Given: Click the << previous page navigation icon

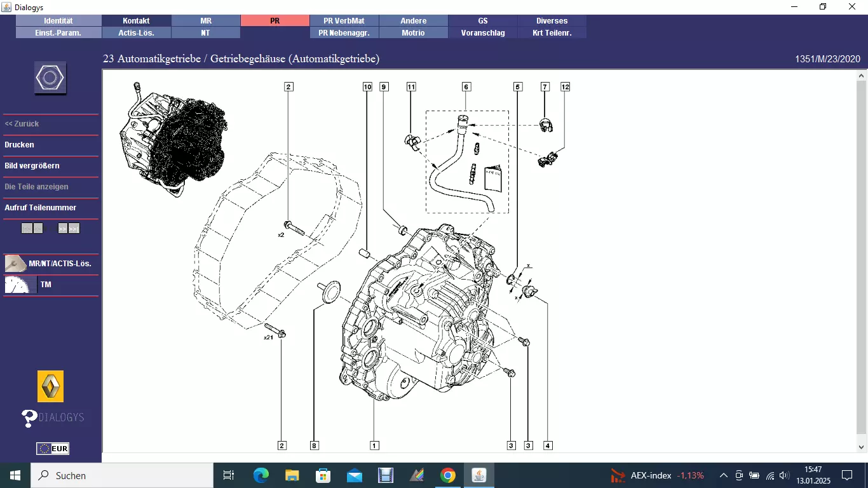Looking at the screenshot, I should (38, 228).
